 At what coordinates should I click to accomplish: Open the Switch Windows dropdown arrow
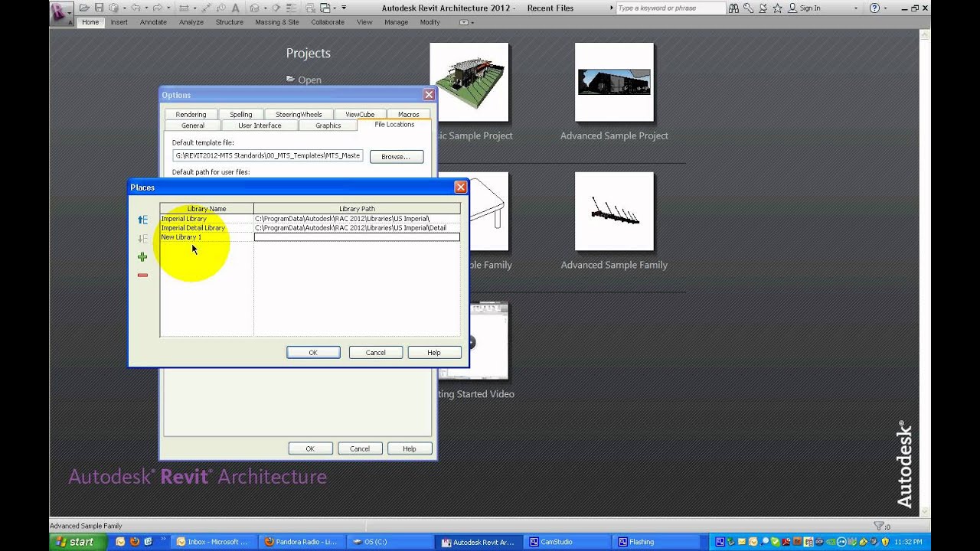[x=335, y=8]
